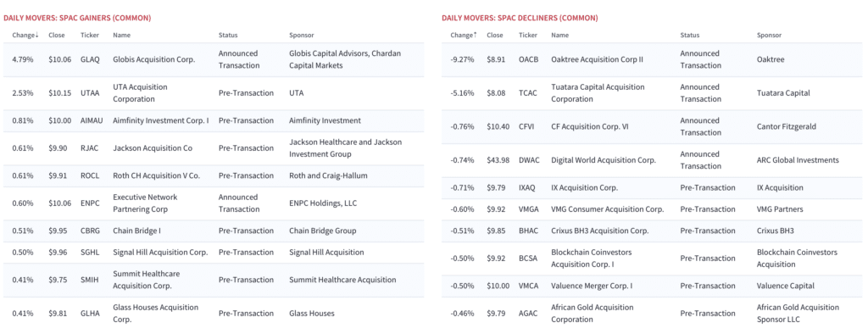This screenshot has height=328, width=868.
Task: Select the DWAC ticker symbol
Action: [x=529, y=160]
